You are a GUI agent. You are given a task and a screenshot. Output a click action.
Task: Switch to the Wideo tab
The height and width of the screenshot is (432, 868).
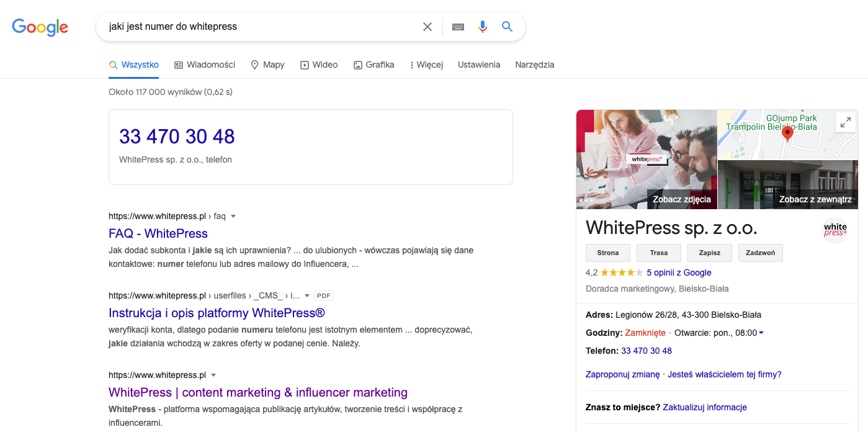[319, 65]
